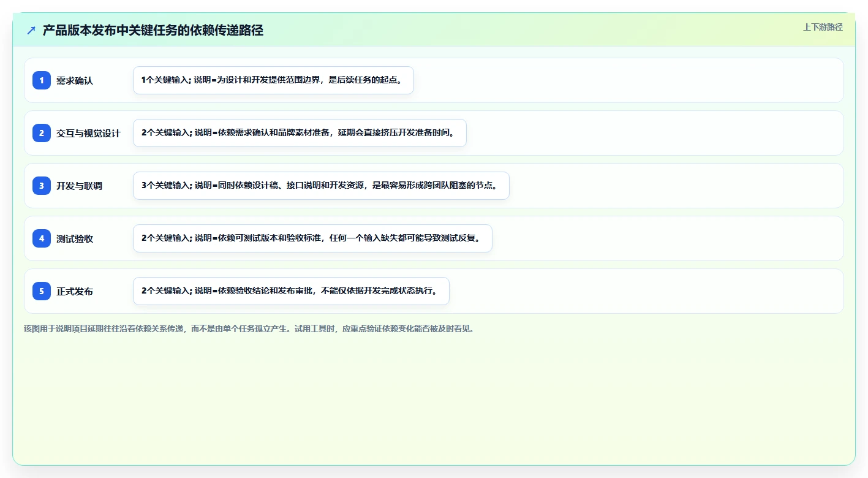The height and width of the screenshot is (478, 868).
Task: Click the 正式发布 task label
Action: point(75,291)
